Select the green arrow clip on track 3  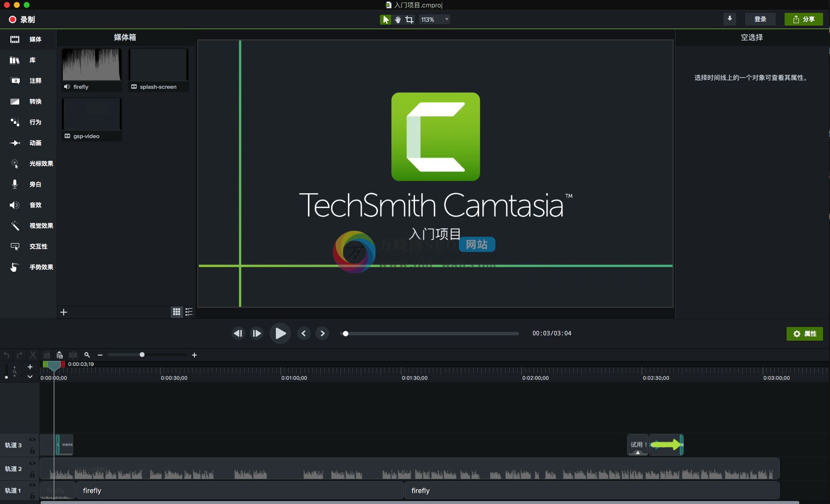(666, 445)
